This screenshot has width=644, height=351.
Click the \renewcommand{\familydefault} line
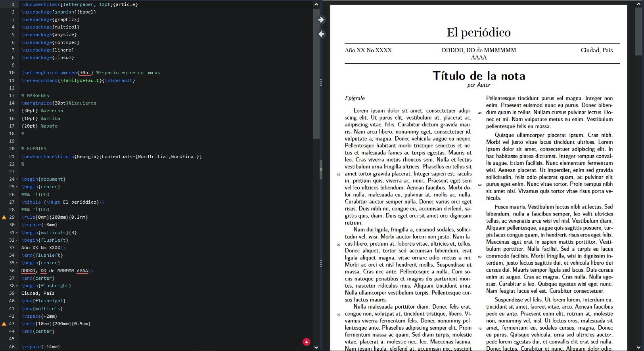[x=78, y=80]
